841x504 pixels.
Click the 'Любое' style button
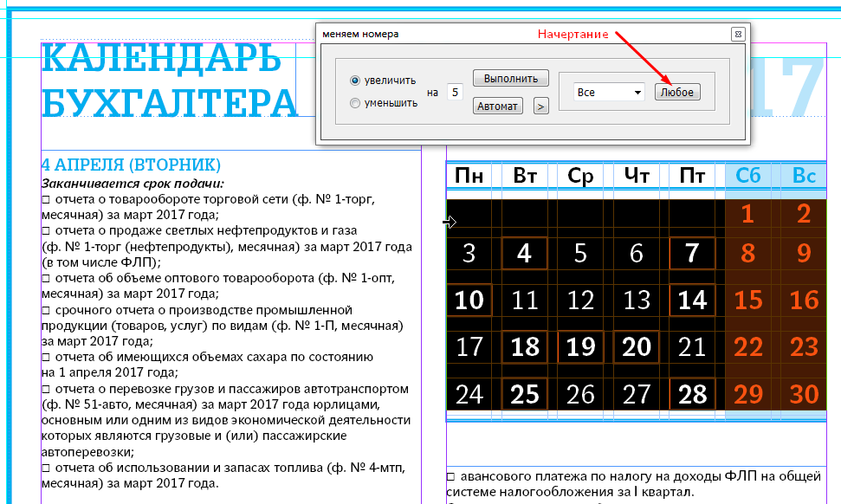(677, 92)
